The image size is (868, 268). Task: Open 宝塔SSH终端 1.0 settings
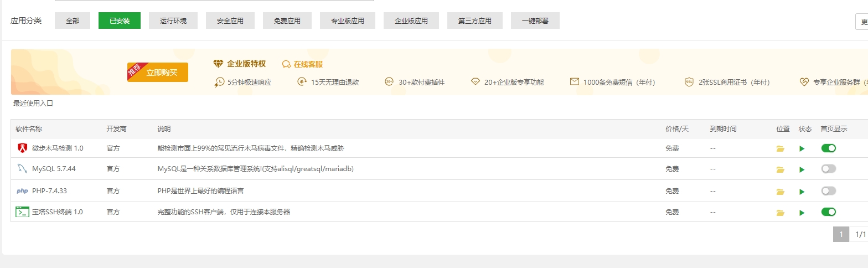coord(58,212)
